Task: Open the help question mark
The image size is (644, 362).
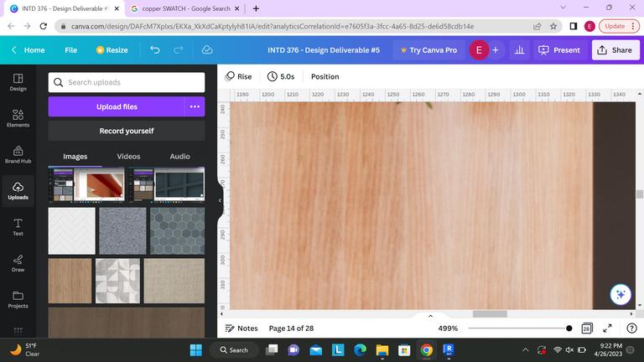Action: pyautogui.click(x=631, y=328)
